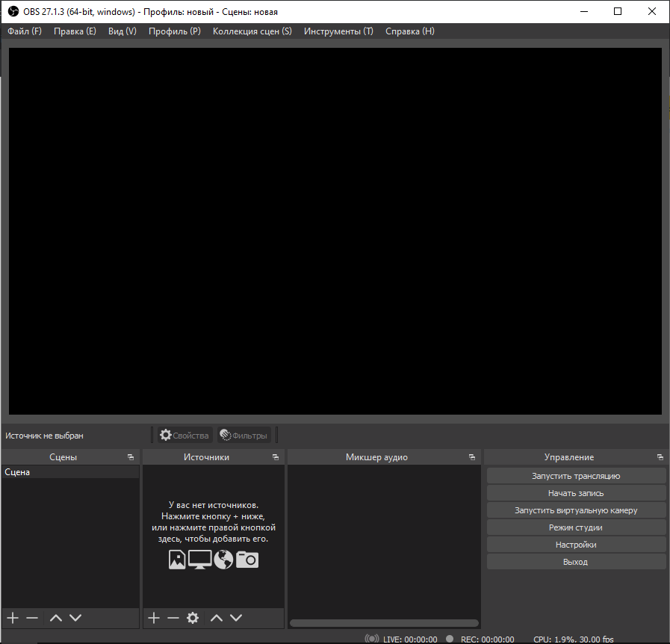Maximize the OBS window

618,11
